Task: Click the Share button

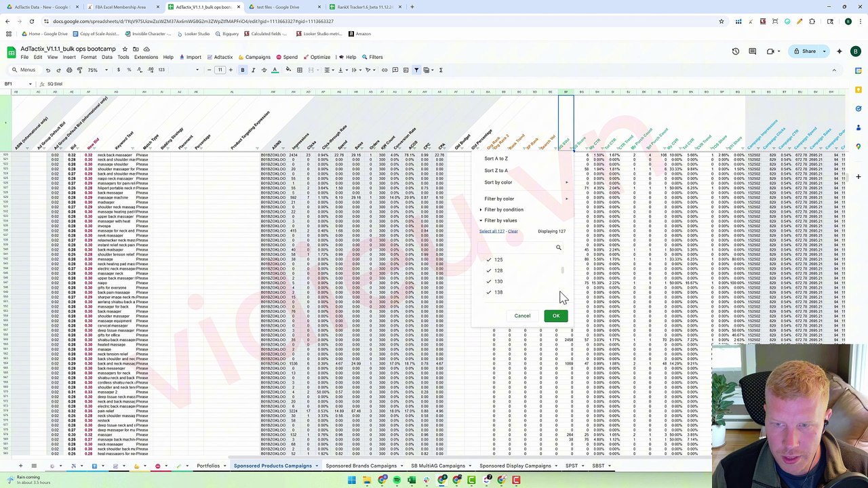Action: tap(805, 51)
